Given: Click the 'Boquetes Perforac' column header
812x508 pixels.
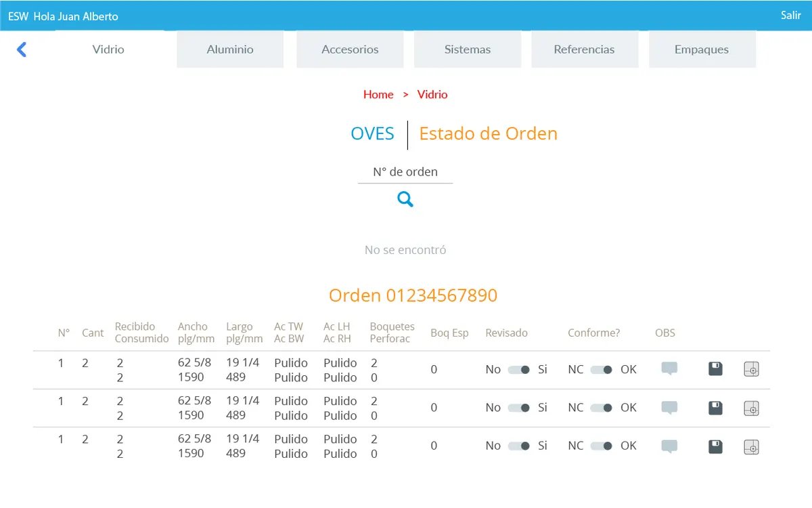Looking at the screenshot, I should pyautogui.click(x=392, y=333).
